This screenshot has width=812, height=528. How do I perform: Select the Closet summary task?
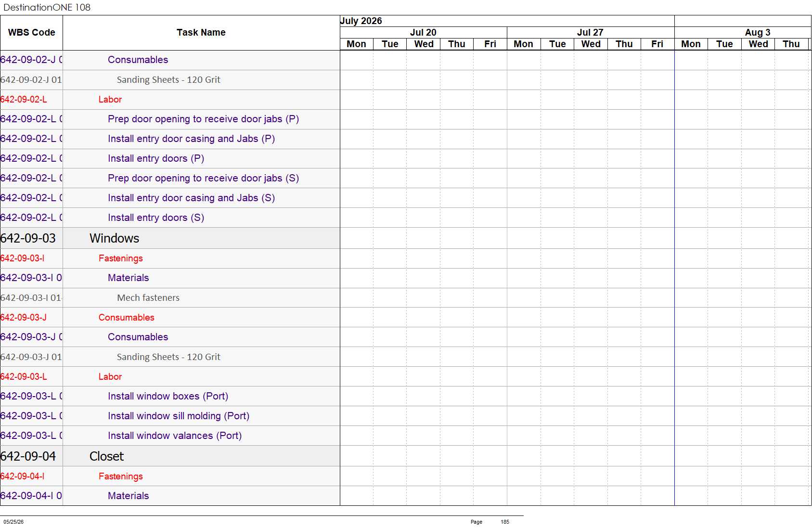[x=106, y=456]
